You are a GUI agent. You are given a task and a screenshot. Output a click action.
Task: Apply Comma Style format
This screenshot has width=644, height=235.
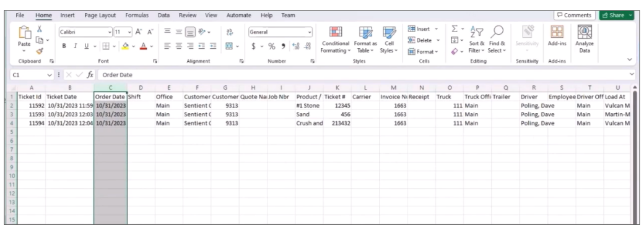[284, 46]
